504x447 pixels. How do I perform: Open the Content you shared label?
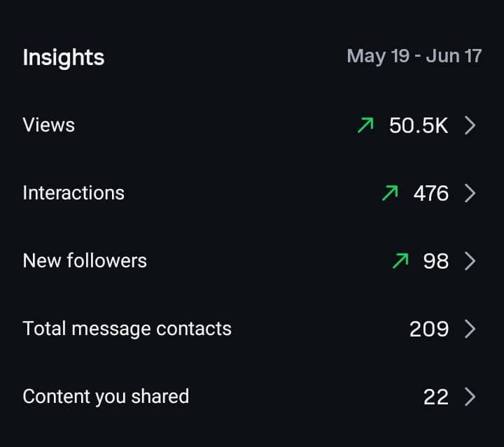pyautogui.click(x=106, y=397)
